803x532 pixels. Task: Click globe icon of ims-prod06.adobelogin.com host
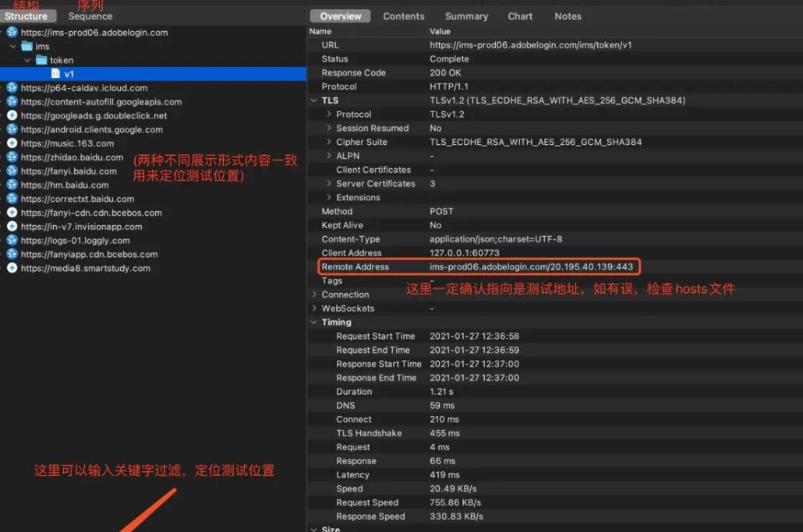tap(12, 32)
